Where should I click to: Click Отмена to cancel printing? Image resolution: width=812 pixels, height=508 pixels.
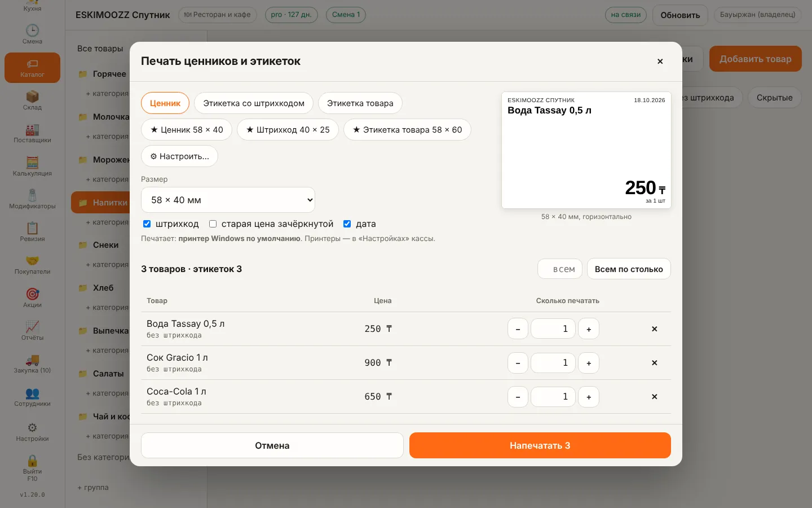pos(272,445)
